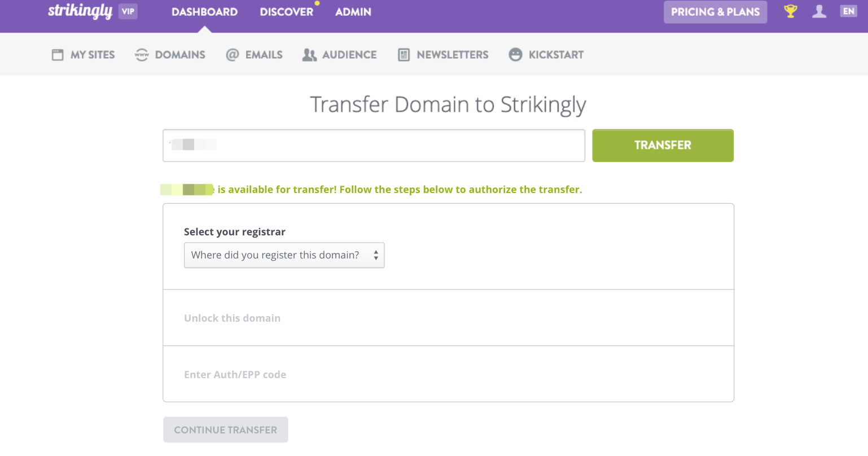Click the Kickstart smiley face icon
Image resolution: width=868 pixels, height=456 pixels.
[x=515, y=54]
